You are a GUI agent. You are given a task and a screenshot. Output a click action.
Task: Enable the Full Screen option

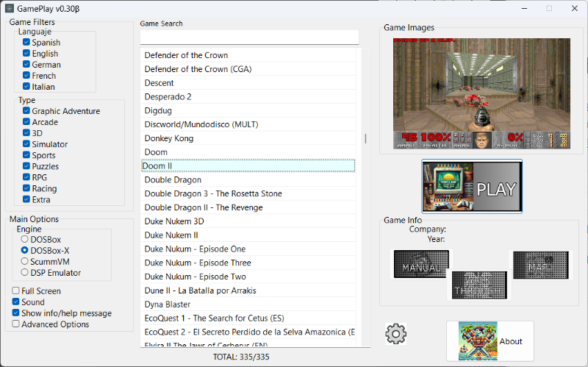coord(16,291)
